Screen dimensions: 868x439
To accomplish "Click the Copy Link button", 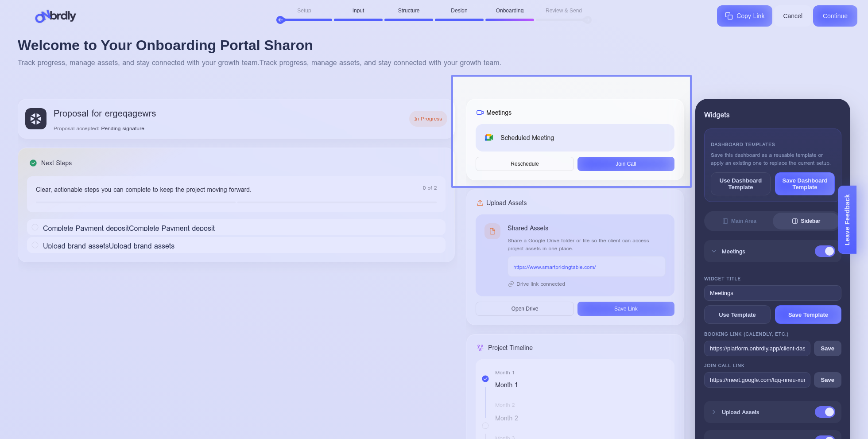I will 744,16.
